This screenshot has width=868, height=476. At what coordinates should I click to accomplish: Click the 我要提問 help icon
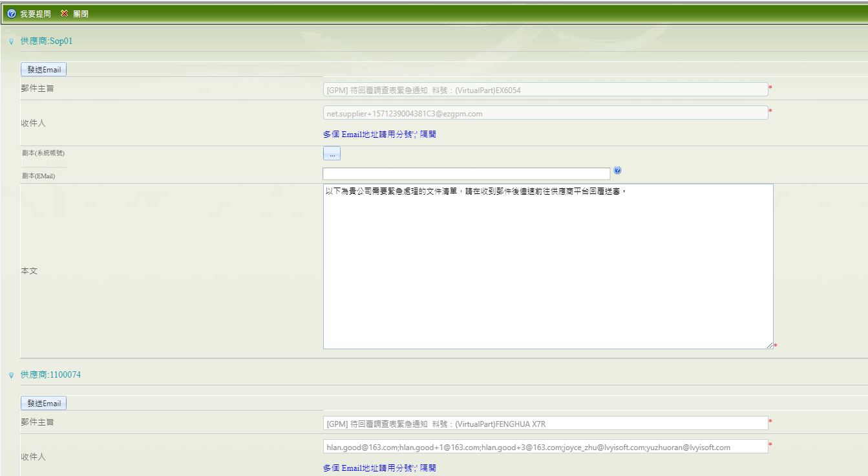(x=12, y=14)
